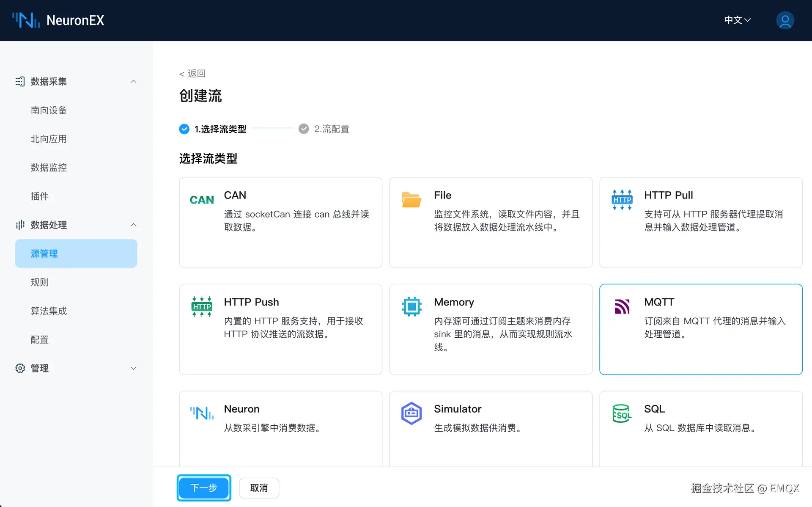Click the socketCan description text
Image resolution: width=812 pixels, height=507 pixels.
296,220
